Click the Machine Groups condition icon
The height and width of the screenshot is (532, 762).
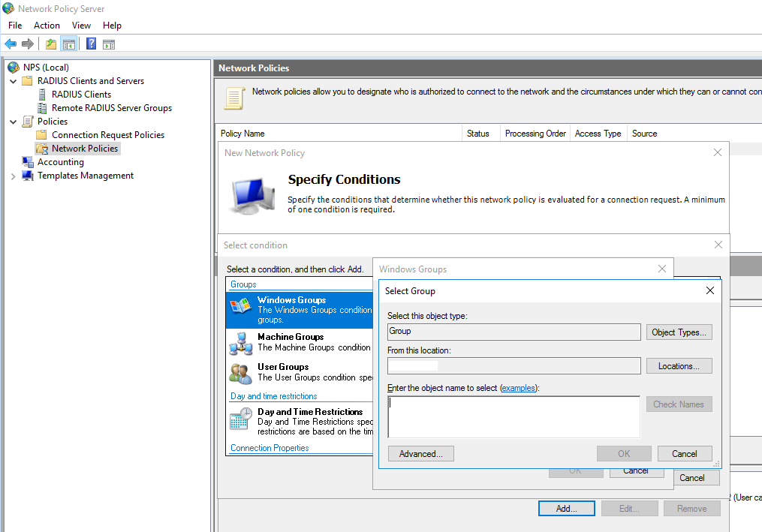click(240, 343)
